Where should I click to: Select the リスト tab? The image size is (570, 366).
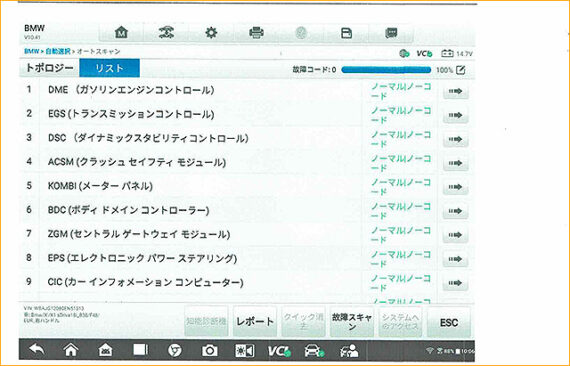click(109, 68)
